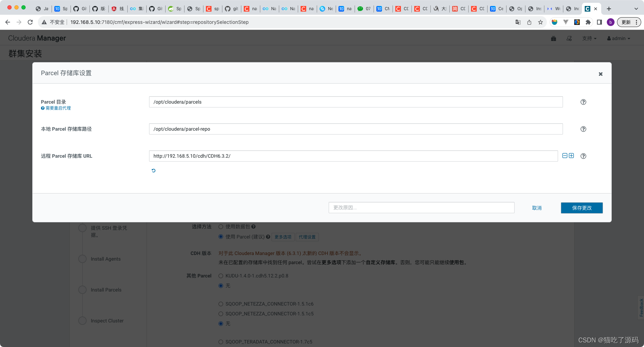Close the active Cloudera tab

click(596, 9)
